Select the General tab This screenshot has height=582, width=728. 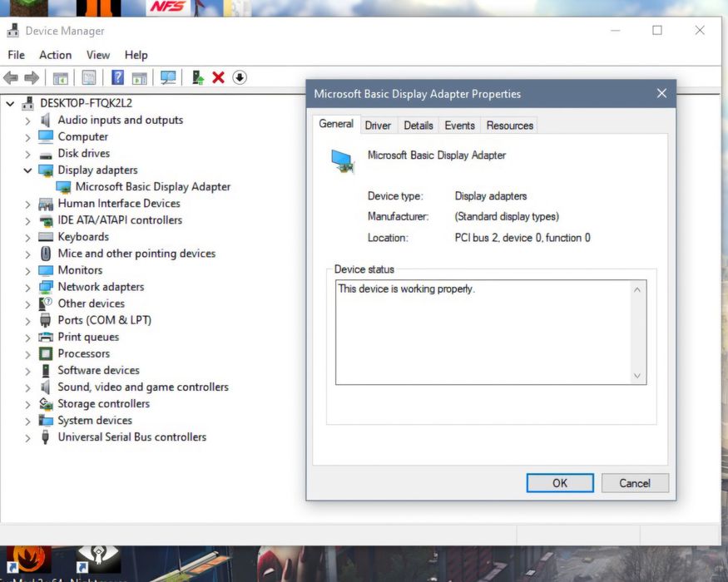click(x=336, y=124)
